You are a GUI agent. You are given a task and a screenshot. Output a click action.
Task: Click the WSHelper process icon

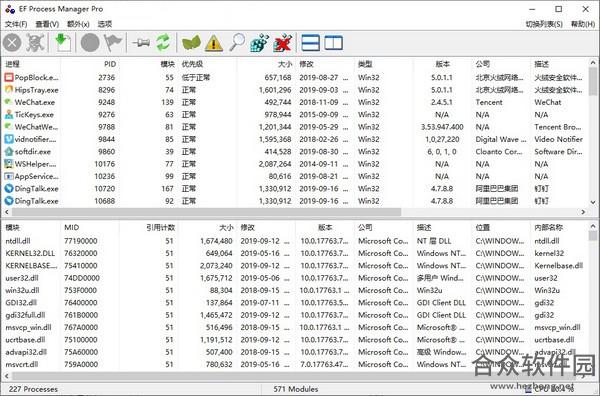[x=9, y=164]
